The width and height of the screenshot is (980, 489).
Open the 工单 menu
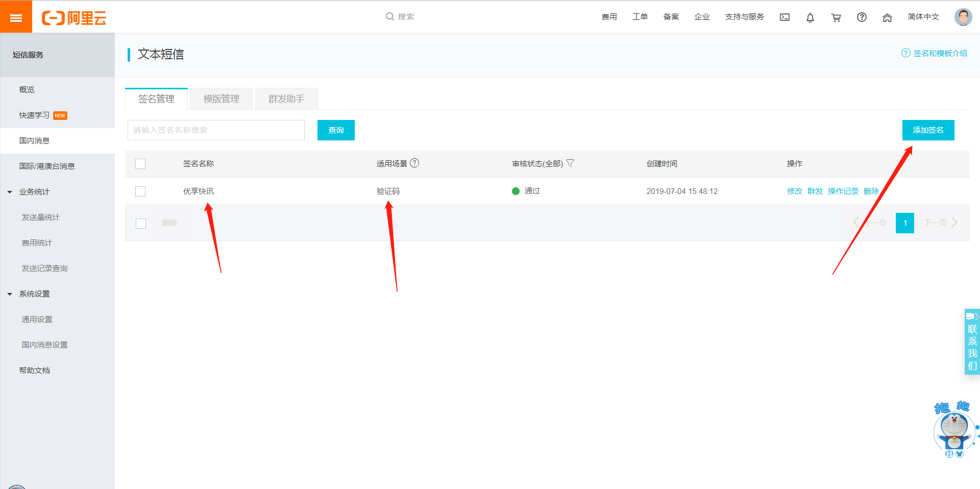click(640, 17)
